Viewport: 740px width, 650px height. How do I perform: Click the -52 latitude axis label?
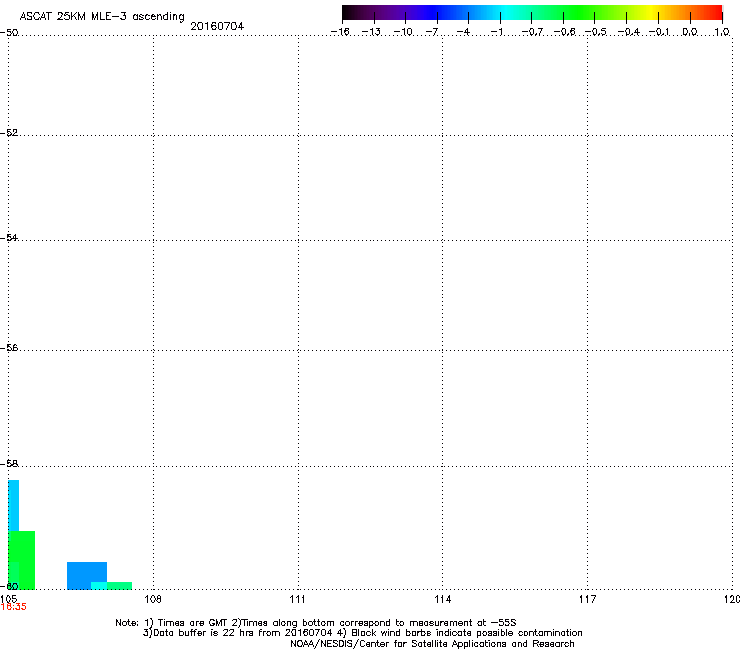click(9, 133)
